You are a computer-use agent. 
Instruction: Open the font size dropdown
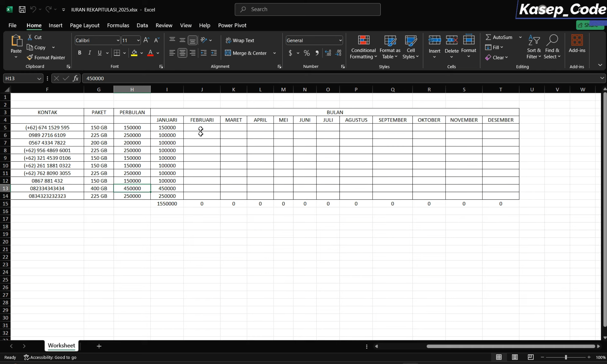(138, 40)
